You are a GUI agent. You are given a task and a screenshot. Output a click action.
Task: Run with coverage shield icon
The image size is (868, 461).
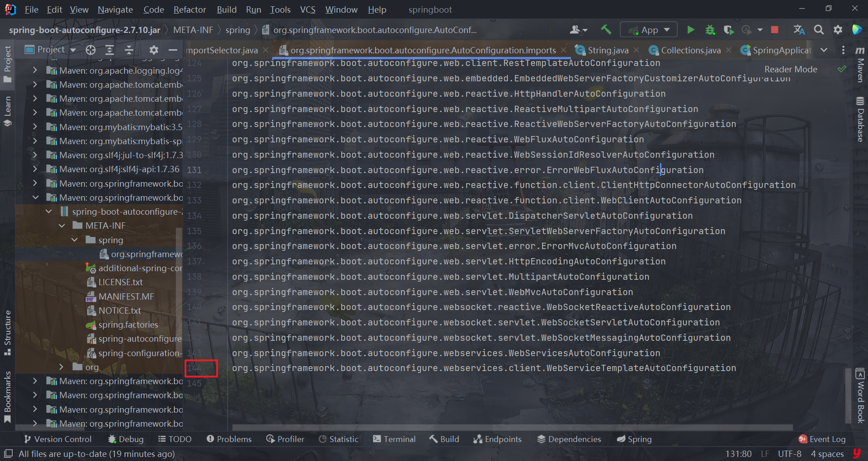tap(728, 30)
